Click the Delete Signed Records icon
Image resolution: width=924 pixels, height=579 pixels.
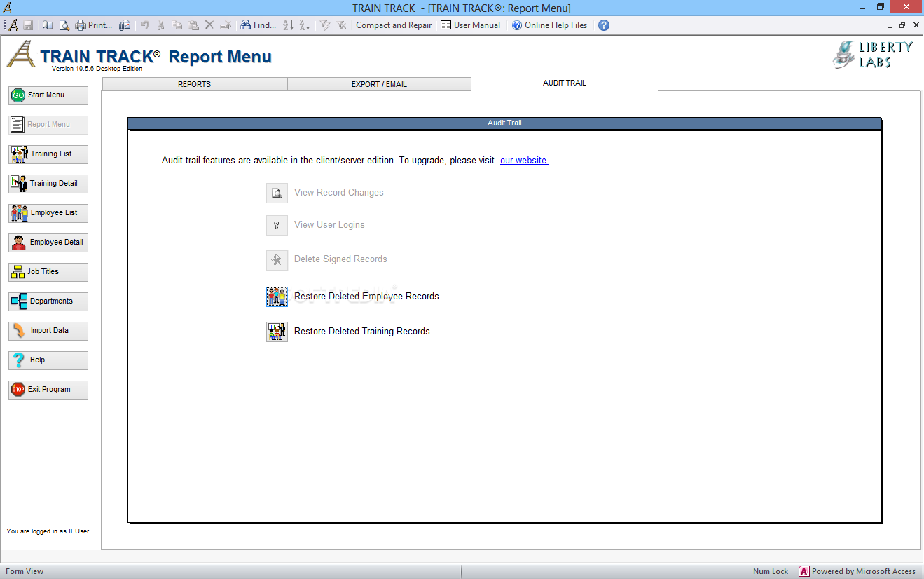point(277,260)
